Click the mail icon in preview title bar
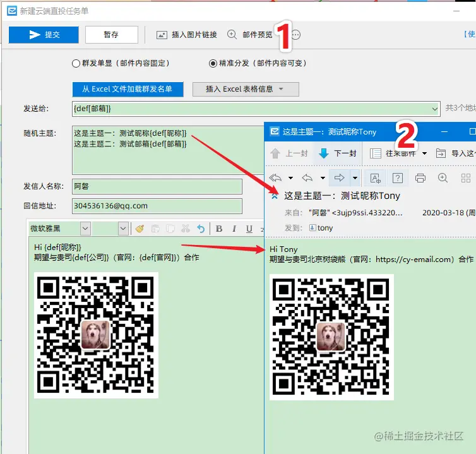This screenshot has height=454, width=476. pyautogui.click(x=275, y=131)
